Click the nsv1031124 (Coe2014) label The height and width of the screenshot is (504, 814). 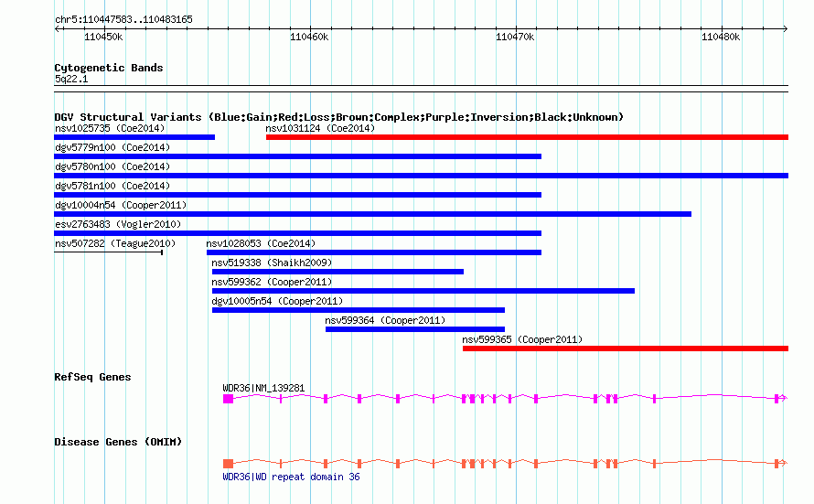[x=320, y=128]
